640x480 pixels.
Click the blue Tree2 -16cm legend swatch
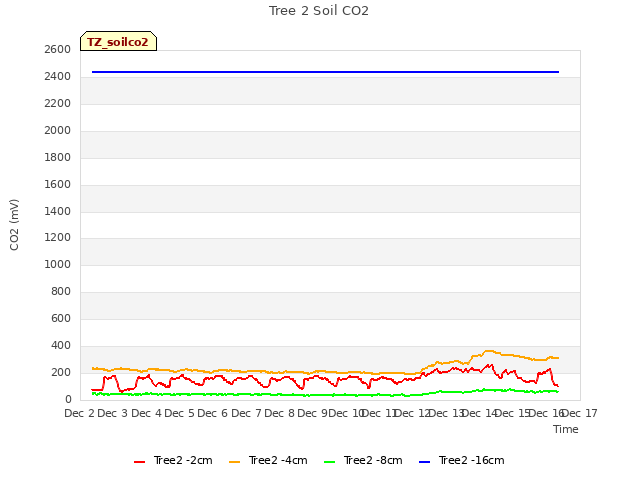tap(424, 462)
